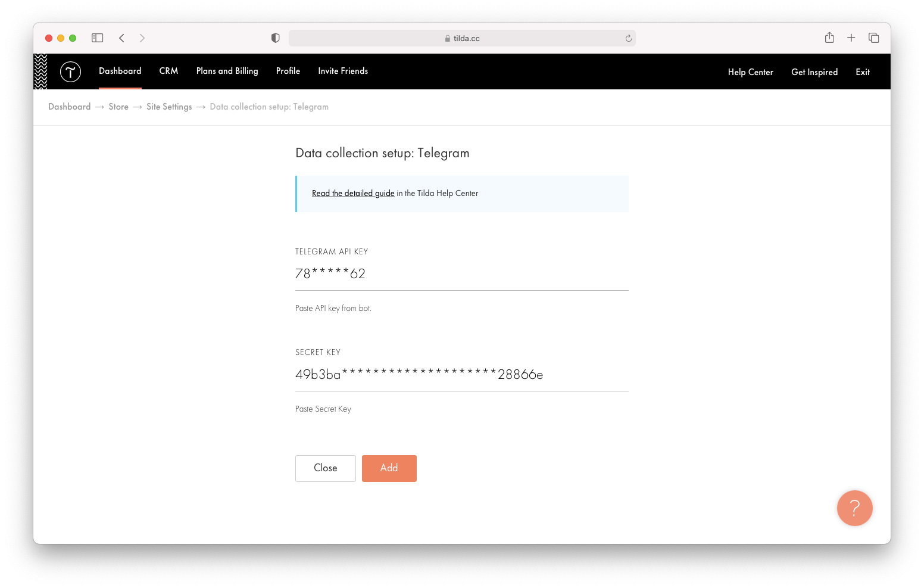924x588 pixels.
Task: Click the tilda.cc address bar
Action: pos(462,38)
